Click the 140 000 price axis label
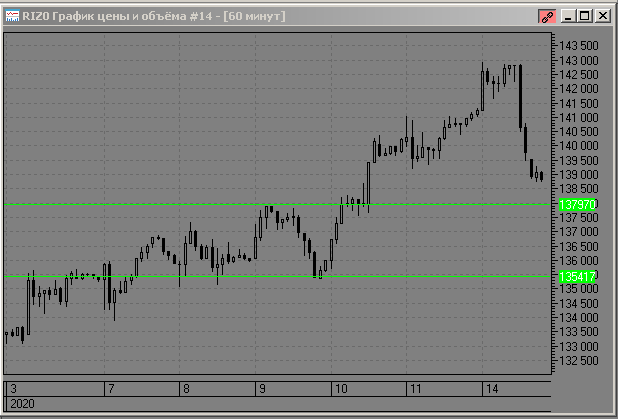 (579, 146)
